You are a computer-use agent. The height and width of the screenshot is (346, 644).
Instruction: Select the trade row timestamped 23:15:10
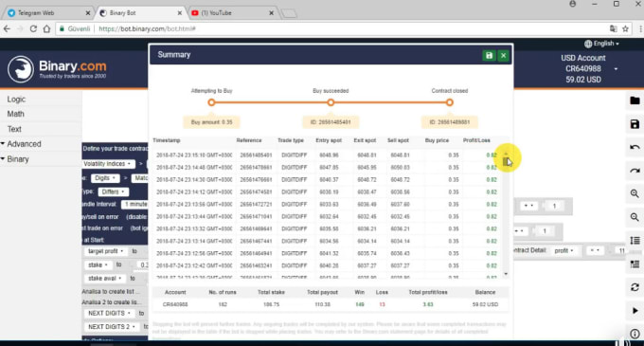(327, 155)
